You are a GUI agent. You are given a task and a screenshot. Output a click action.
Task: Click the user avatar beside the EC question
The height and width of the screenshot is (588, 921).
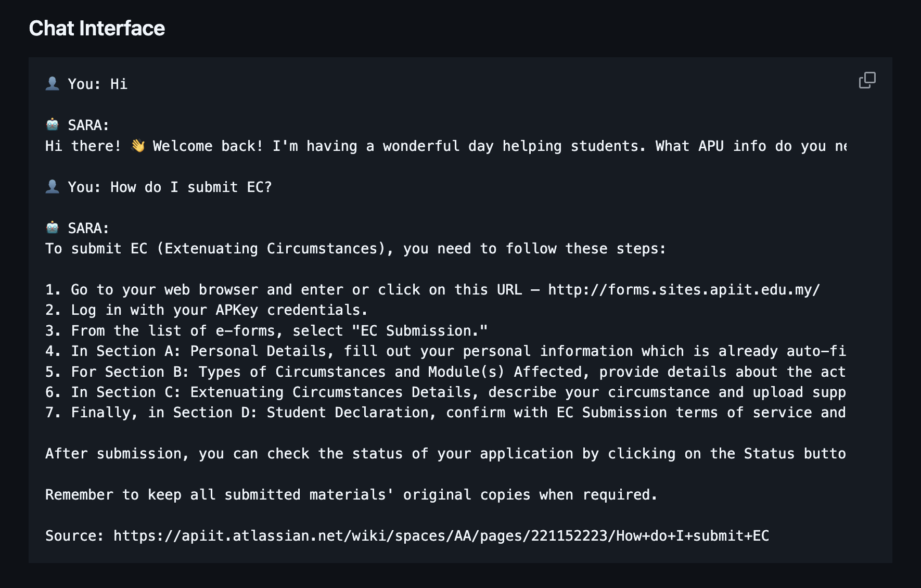click(52, 186)
